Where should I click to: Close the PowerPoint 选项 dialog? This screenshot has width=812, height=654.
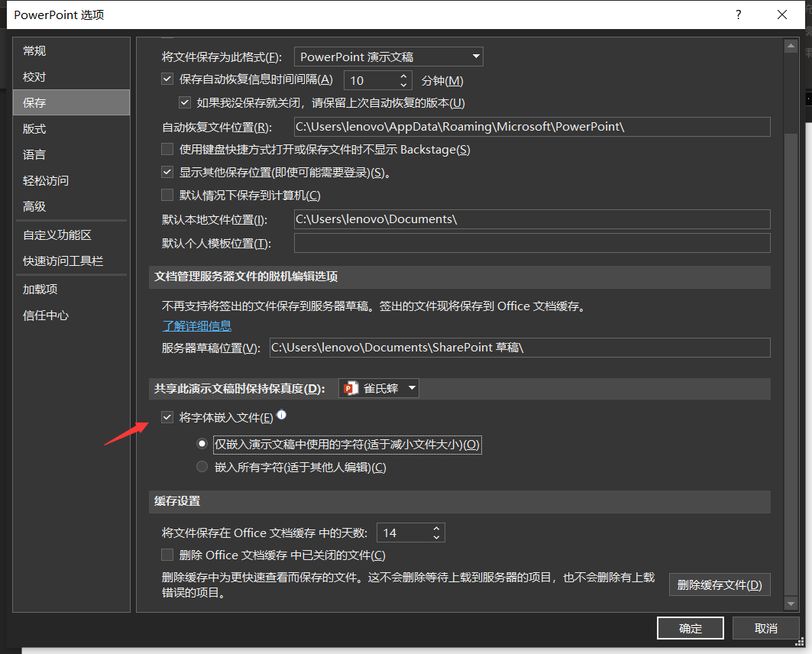click(782, 15)
